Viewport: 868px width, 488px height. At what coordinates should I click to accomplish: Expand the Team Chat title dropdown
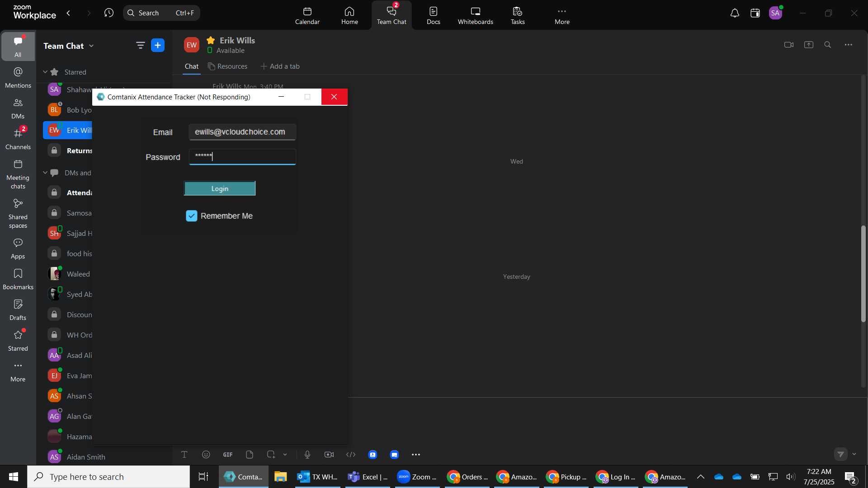coord(91,46)
